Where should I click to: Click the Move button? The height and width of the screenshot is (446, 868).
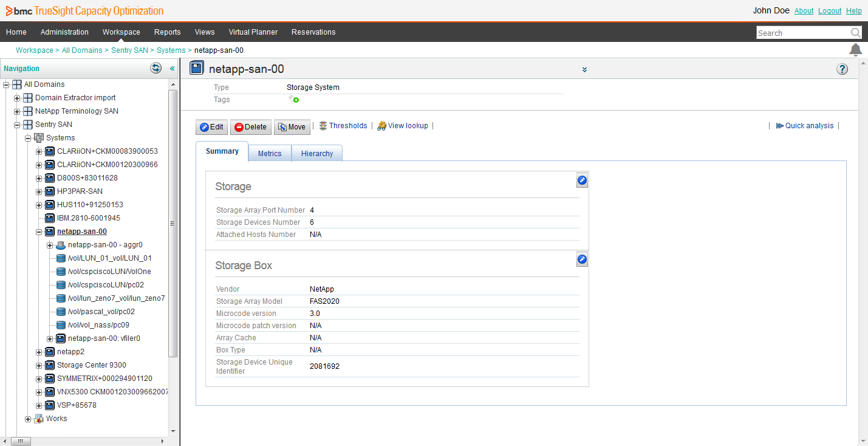292,127
